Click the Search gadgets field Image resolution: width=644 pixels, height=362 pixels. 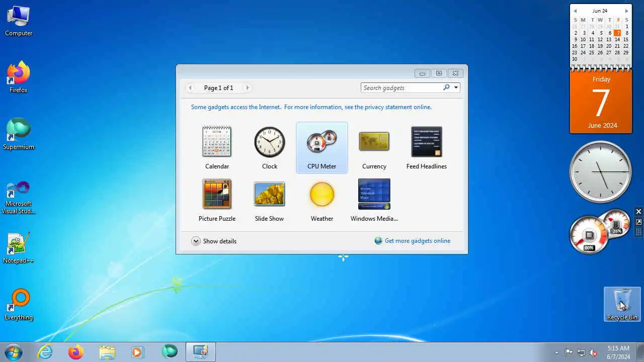pos(401,87)
